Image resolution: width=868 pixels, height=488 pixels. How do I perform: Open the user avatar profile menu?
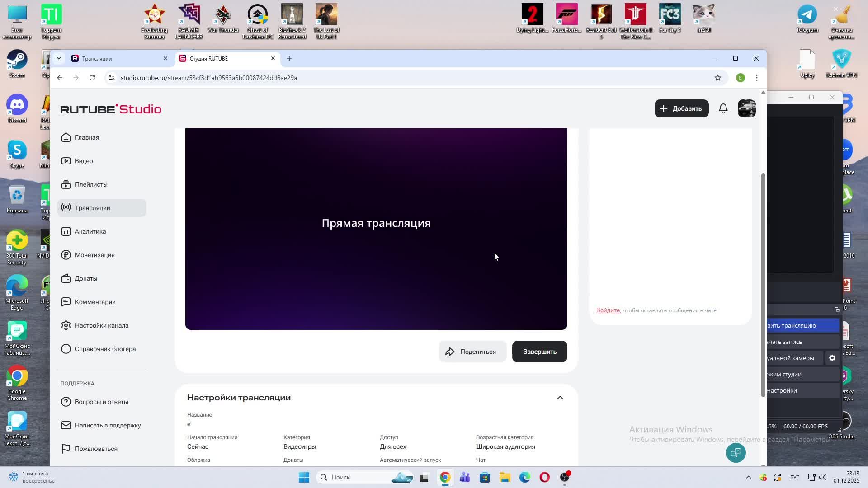pyautogui.click(x=746, y=108)
